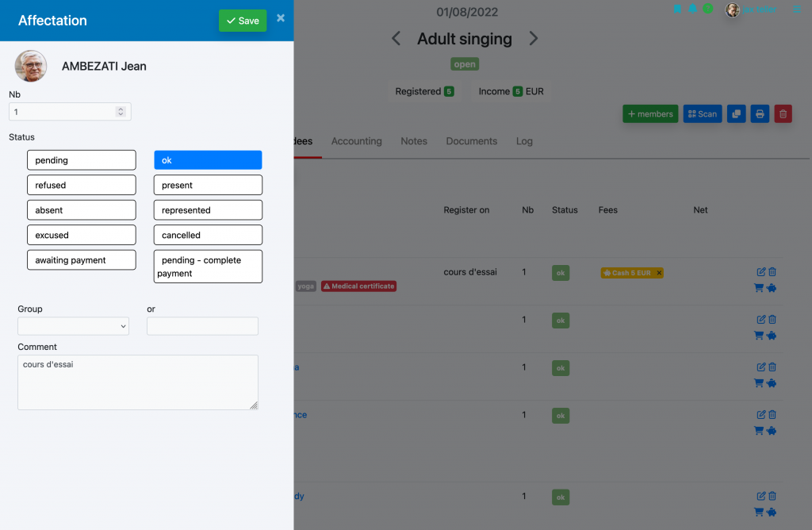
Task: Edit the cours d'essai attendee row
Action: (x=760, y=271)
